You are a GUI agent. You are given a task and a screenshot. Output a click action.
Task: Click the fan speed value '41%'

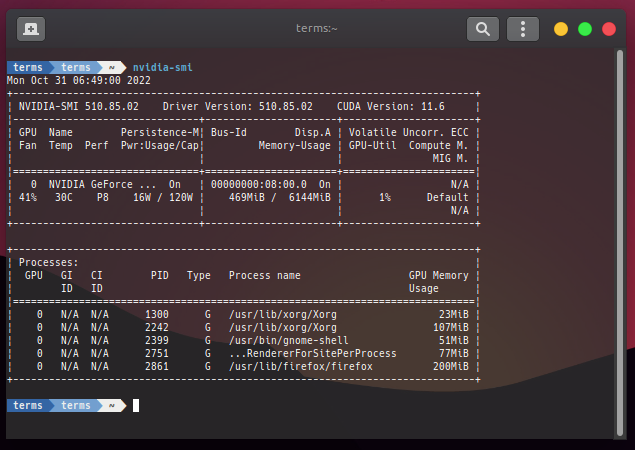pos(28,197)
